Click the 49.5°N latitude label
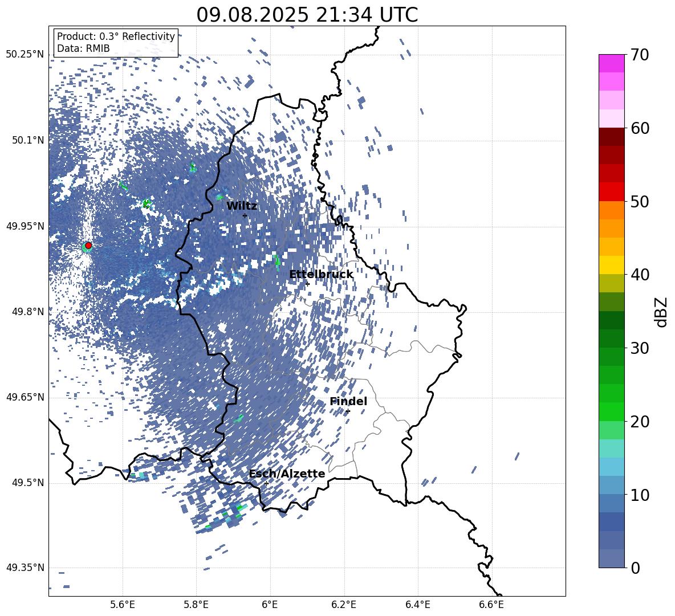 pos(27,483)
